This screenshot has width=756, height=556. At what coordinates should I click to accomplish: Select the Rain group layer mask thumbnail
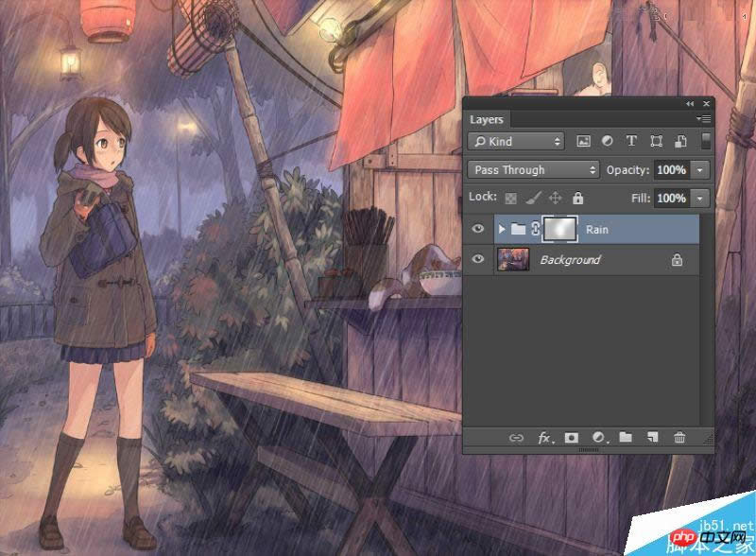tap(559, 229)
